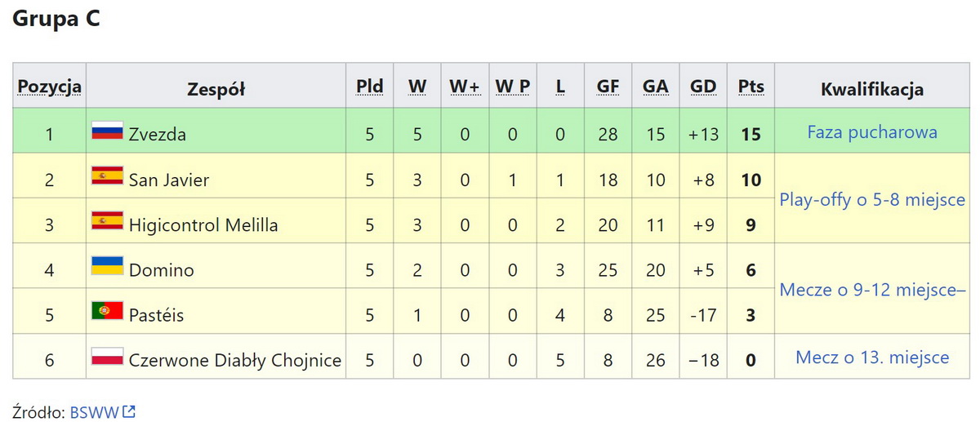
Task: Click the W+ column header
Action: click(465, 87)
